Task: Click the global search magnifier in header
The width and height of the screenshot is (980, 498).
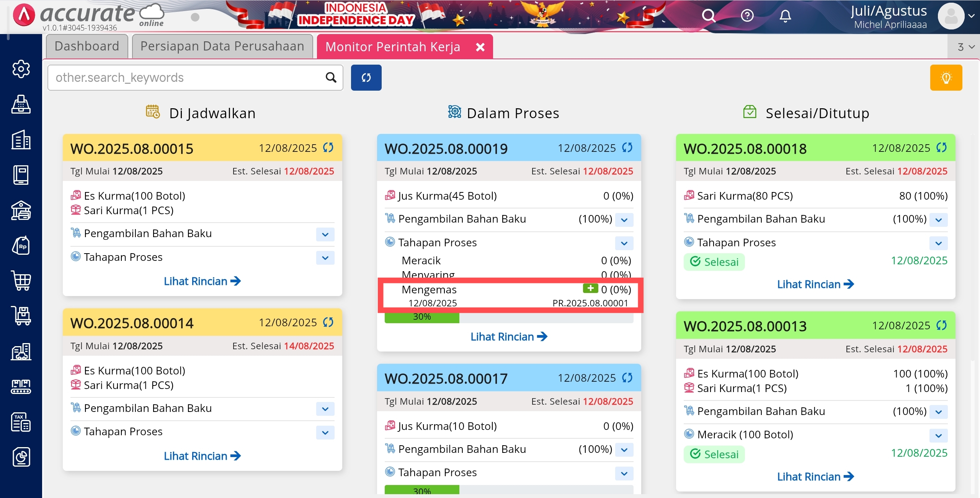Action: pos(708,16)
